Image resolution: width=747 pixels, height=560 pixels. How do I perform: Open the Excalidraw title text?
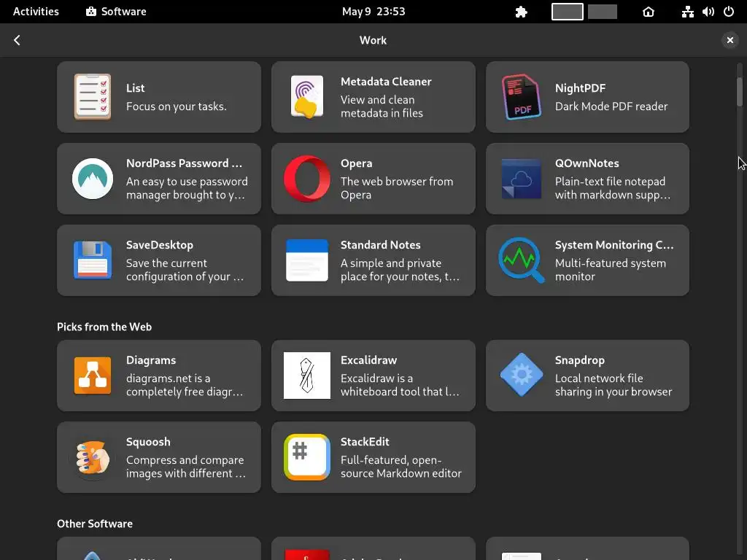pyautogui.click(x=368, y=360)
